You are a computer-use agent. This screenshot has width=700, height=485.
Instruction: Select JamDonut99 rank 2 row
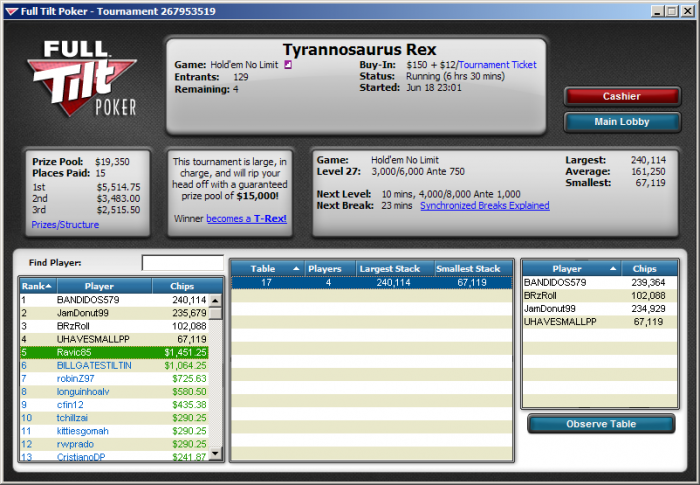pos(114,313)
